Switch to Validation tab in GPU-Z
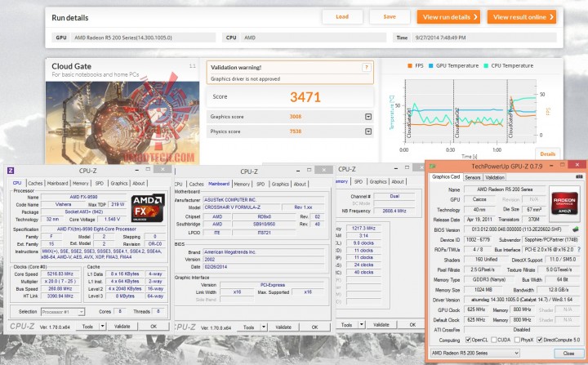 pos(494,177)
